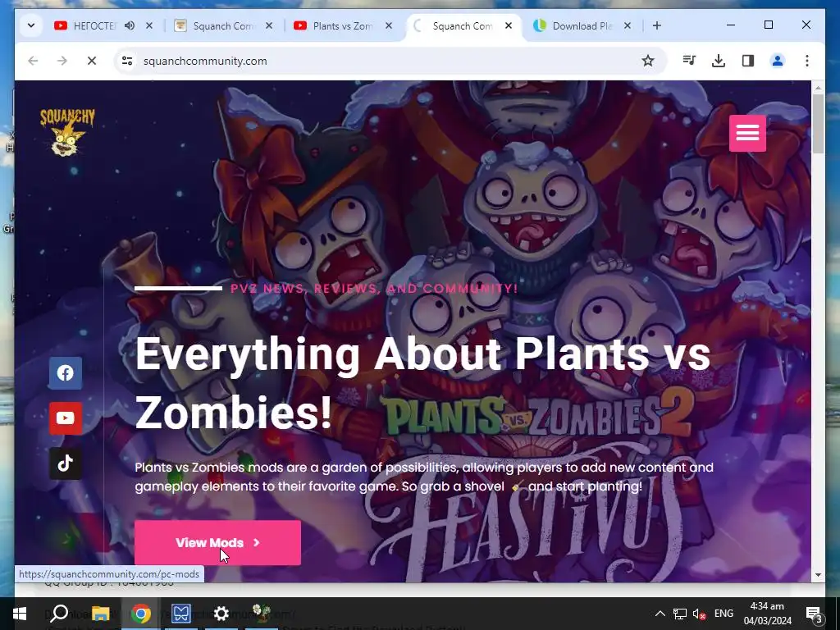Open the Plants vs Zombies taskbar app
This screenshot has height=630, width=840.
click(262, 614)
